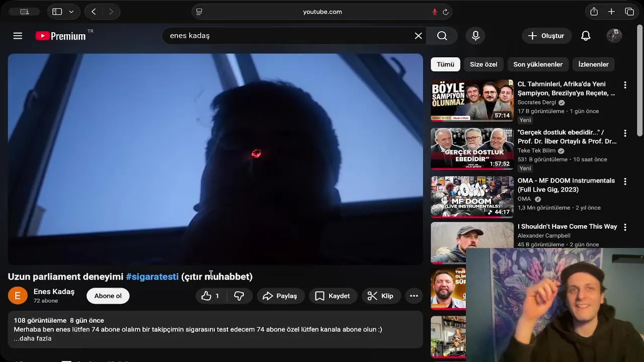Open more actions ellipsis under video
The width and height of the screenshot is (644, 362).
click(x=414, y=296)
